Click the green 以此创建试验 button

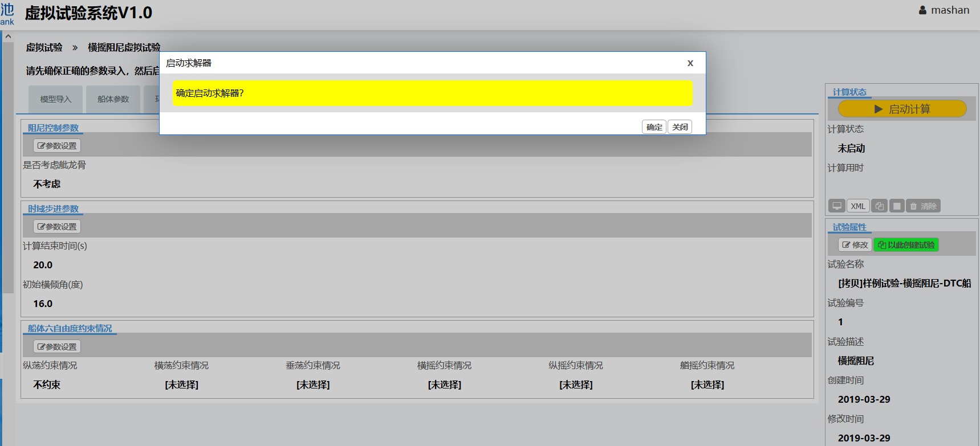tap(906, 245)
